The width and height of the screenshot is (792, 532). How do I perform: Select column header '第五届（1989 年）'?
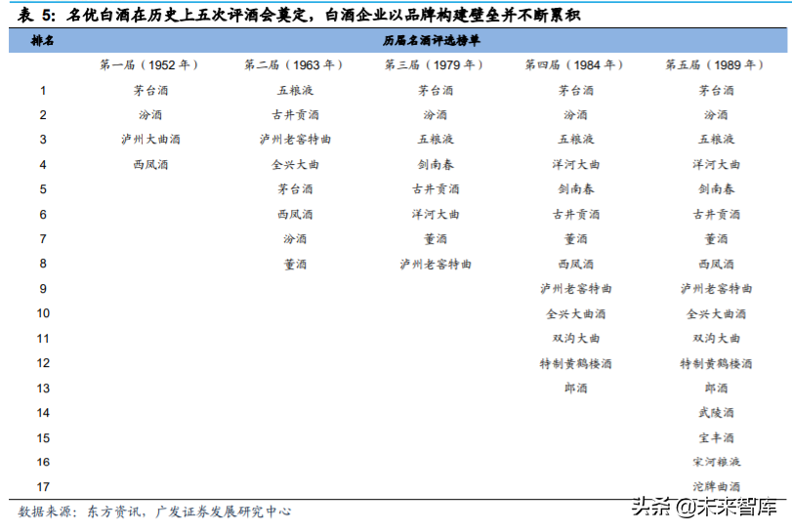click(716, 65)
